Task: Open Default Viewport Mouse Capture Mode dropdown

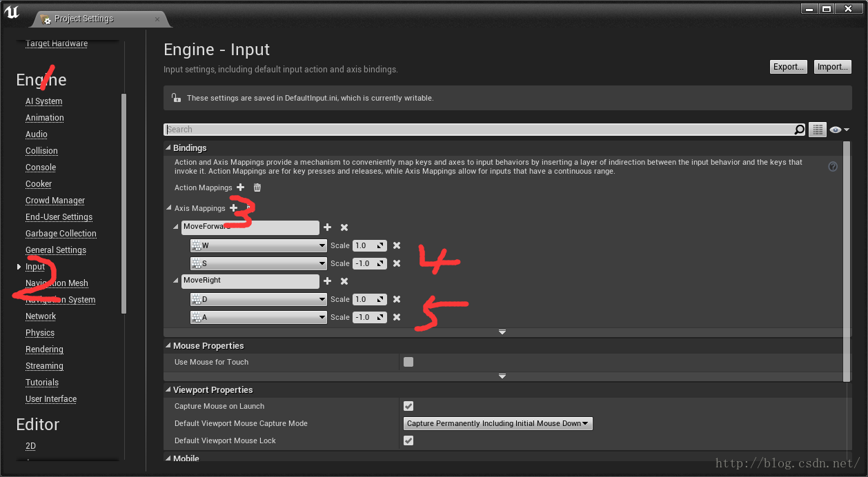Action: point(497,423)
